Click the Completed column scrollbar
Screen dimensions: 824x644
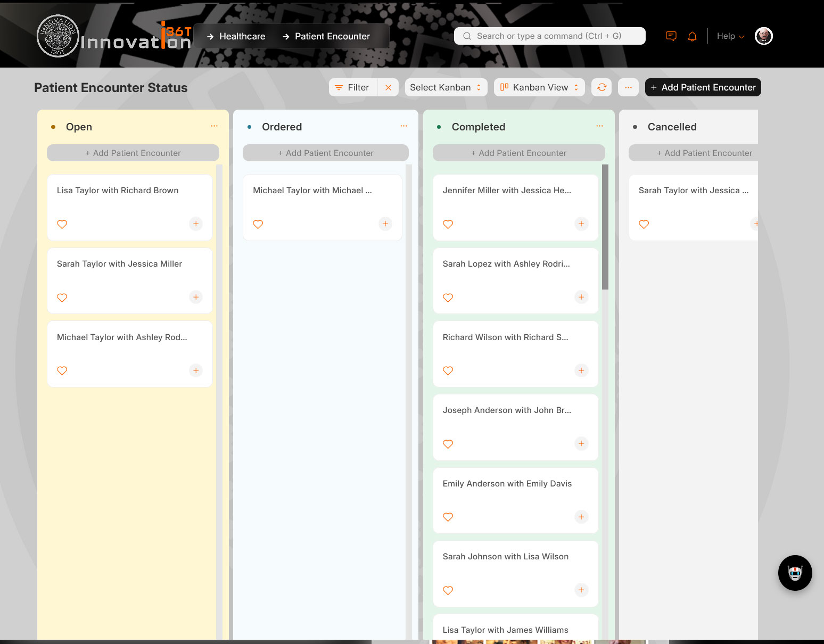tap(605, 227)
